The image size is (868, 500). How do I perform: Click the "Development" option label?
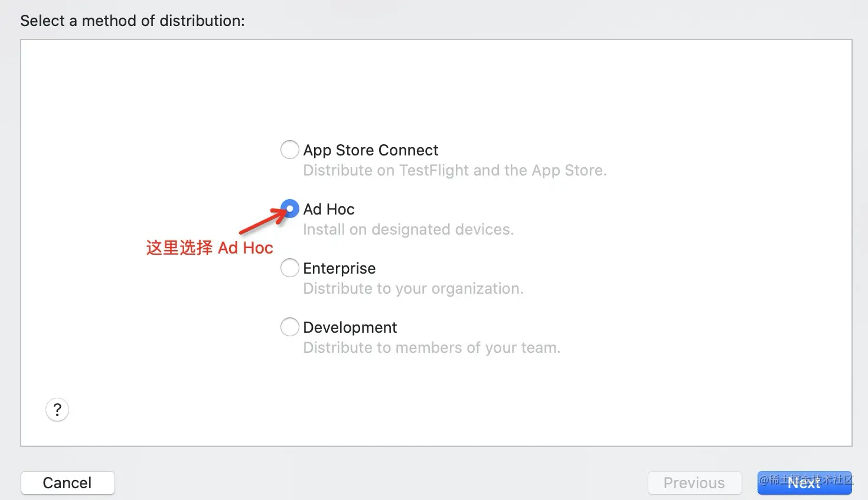(x=350, y=327)
